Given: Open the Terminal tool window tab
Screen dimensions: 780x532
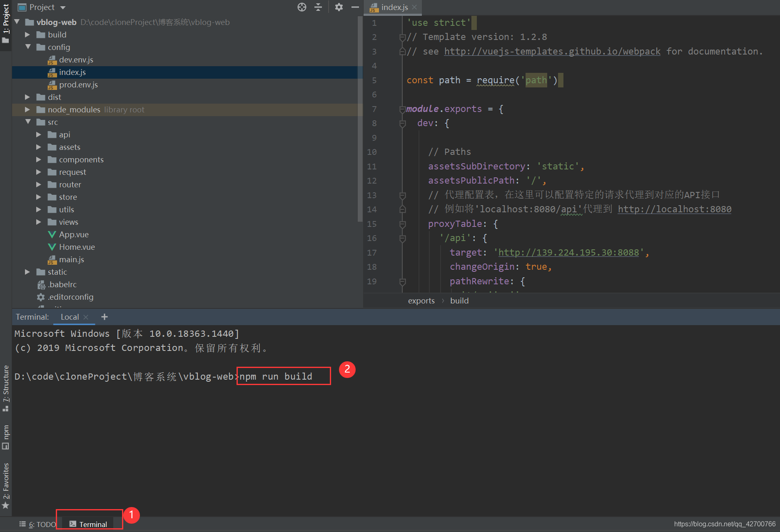Looking at the screenshot, I should 88,524.
